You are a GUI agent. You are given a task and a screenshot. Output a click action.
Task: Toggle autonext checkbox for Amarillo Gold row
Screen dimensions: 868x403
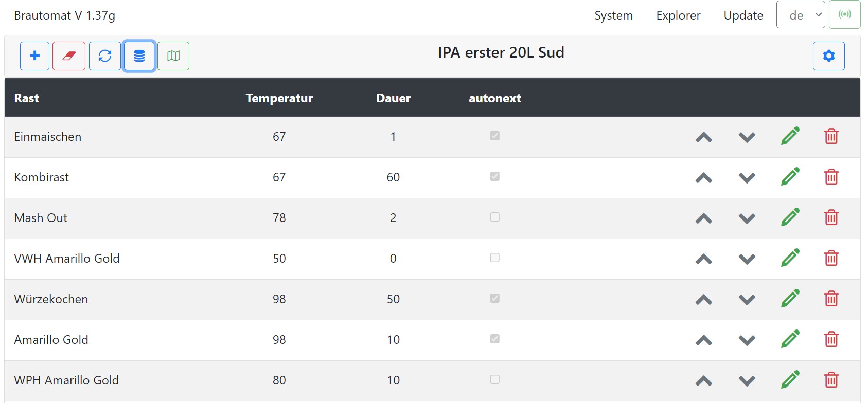pos(495,339)
